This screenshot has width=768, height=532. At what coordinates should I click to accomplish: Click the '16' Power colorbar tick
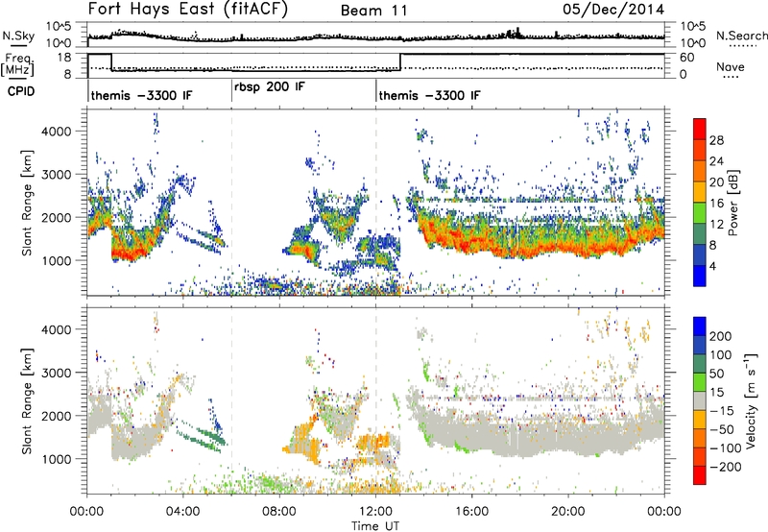click(716, 204)
